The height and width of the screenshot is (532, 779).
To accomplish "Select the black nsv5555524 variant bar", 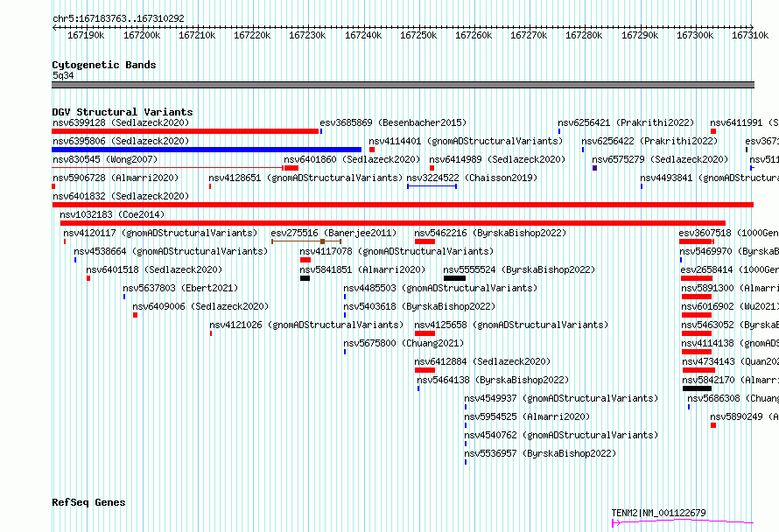I will [x=454, y=278].
